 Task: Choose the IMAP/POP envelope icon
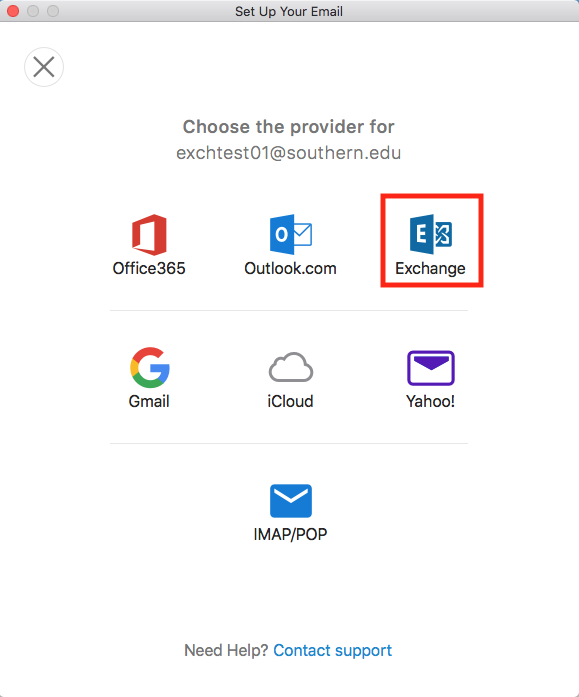click(x=291, y=501)
